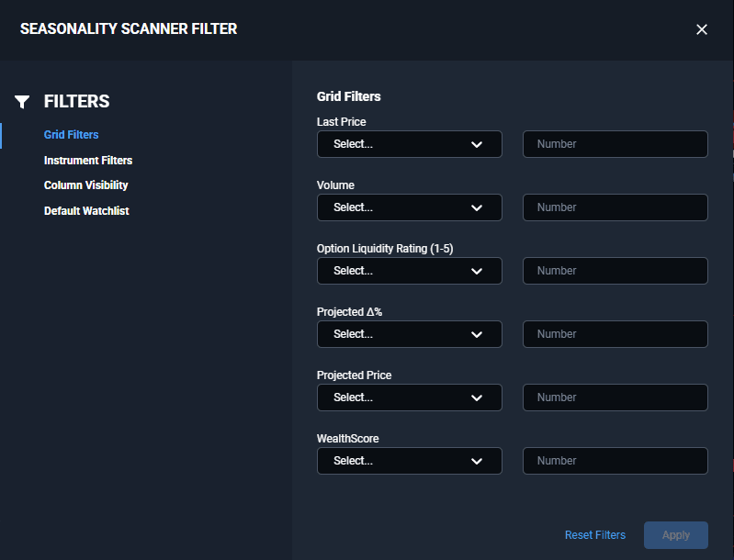Open the Volume condition dropdown
This screenshot has height=560, width=734.
pos(409,207)
